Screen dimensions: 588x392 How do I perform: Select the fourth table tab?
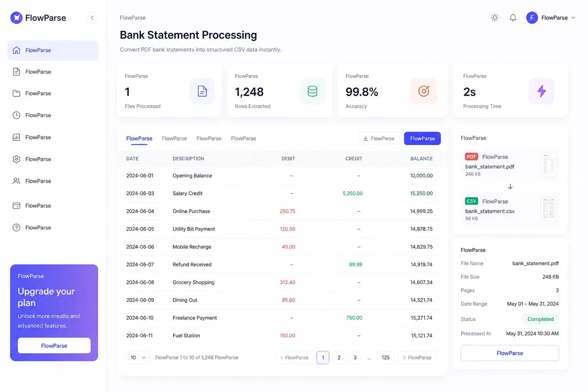243,139
